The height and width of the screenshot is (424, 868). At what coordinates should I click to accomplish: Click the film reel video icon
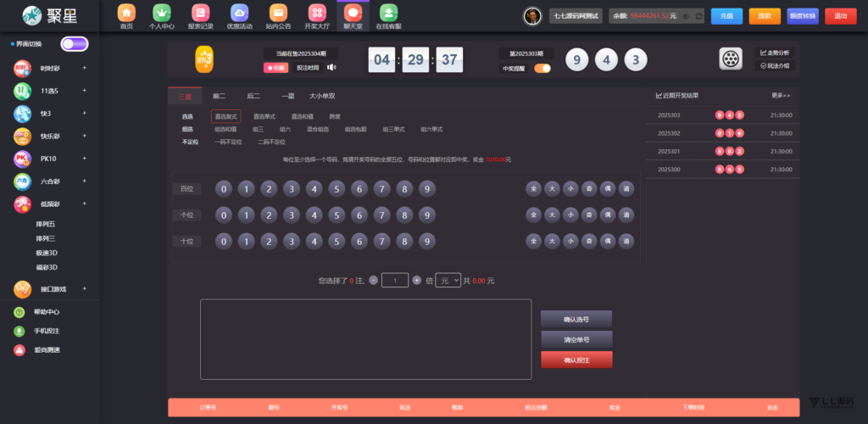coord(731,59)
